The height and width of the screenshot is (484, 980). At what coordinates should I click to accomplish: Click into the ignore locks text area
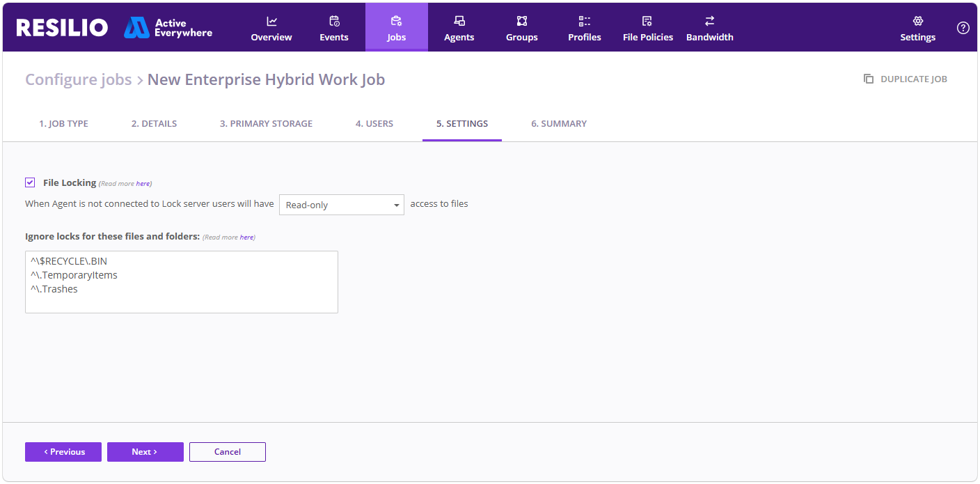(x=182, y=282)
